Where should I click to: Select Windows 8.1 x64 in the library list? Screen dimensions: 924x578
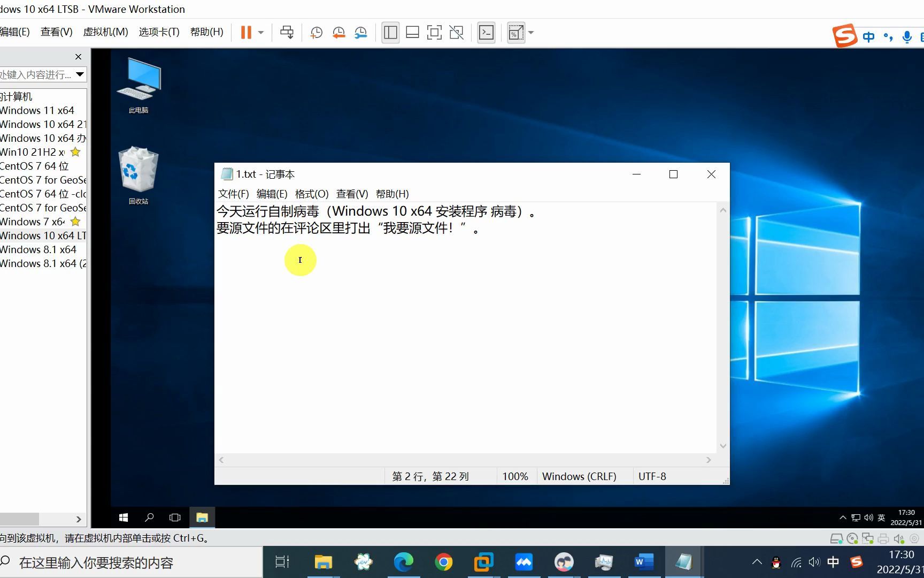[38, 249]
